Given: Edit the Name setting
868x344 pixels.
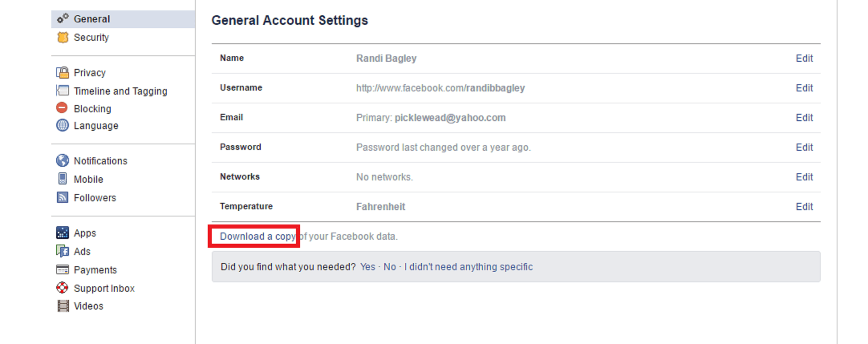Looking at the screenshot, I should (804, 58).
